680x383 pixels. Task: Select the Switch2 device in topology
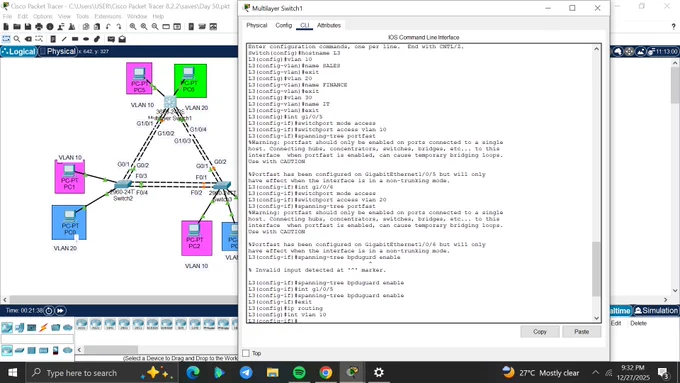point(123,185)
